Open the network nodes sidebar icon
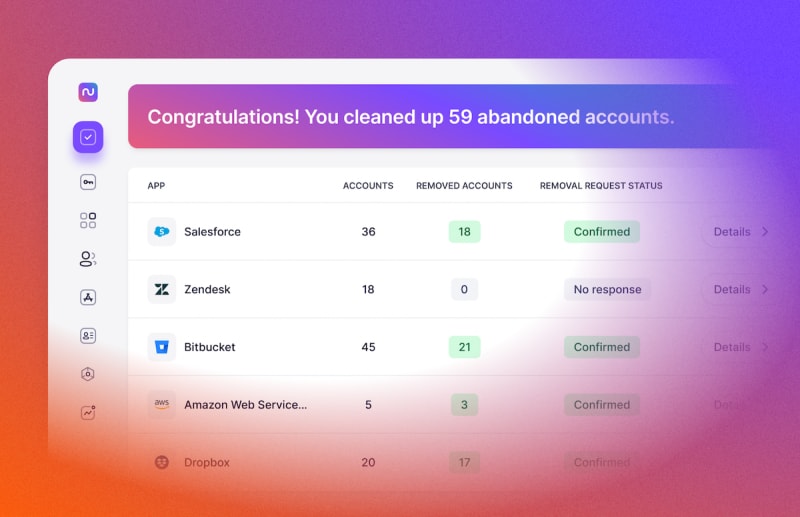 pyautogui.click(x=88, y=298)
